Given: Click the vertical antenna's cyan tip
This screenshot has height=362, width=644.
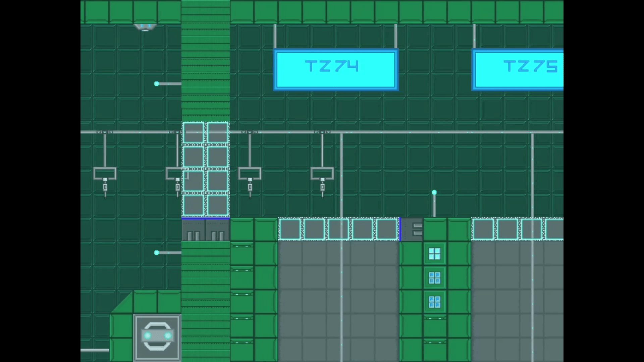Looking at the screenshot, I should pyautogui.click(x=434, y=192).
